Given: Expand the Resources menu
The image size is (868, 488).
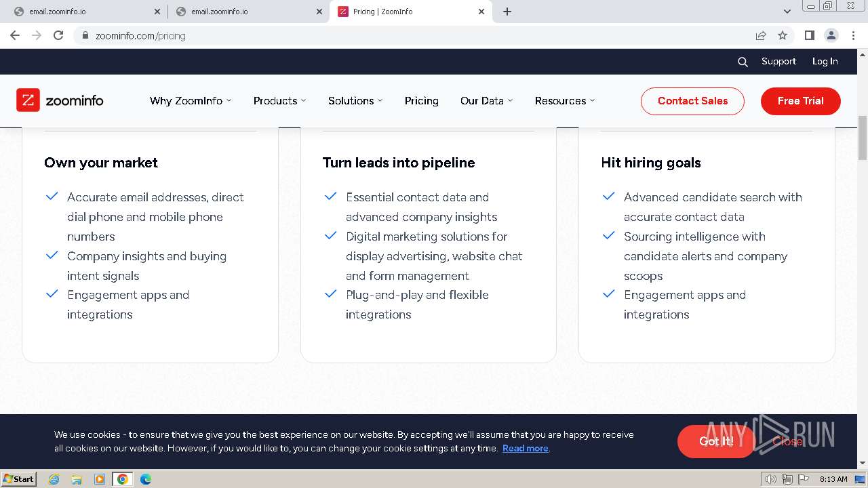Looking at the screenshot, I should (x=565, y=100).
